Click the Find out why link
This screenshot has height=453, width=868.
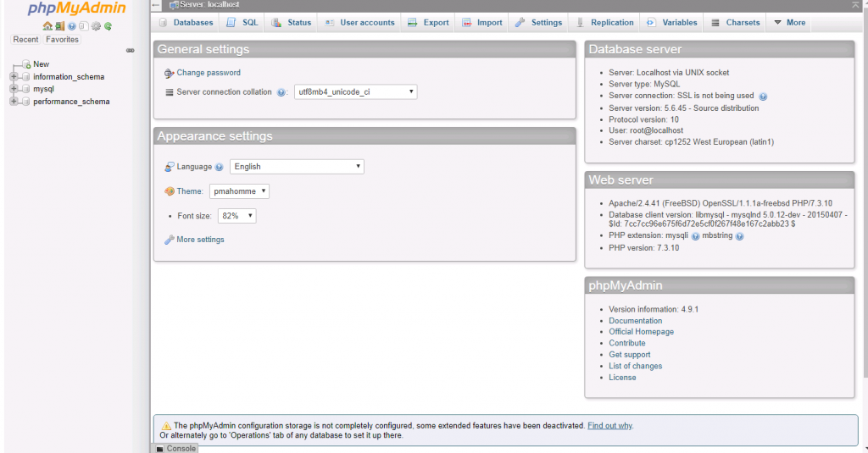[x=609, y=426]
